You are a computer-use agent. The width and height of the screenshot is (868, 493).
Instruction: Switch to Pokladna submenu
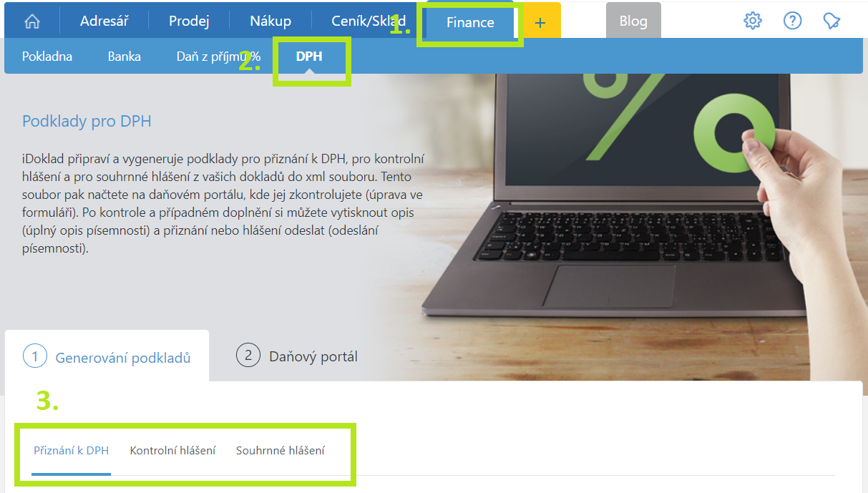[x=47, y=56]
